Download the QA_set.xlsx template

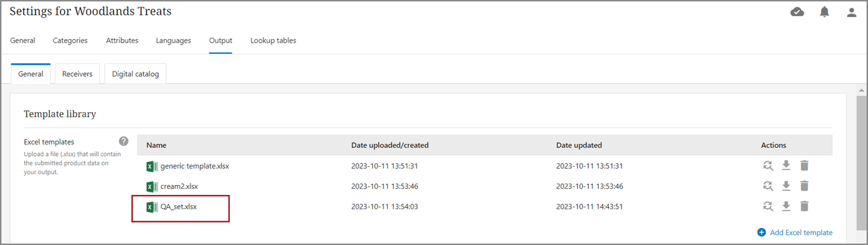click(786, 206)
